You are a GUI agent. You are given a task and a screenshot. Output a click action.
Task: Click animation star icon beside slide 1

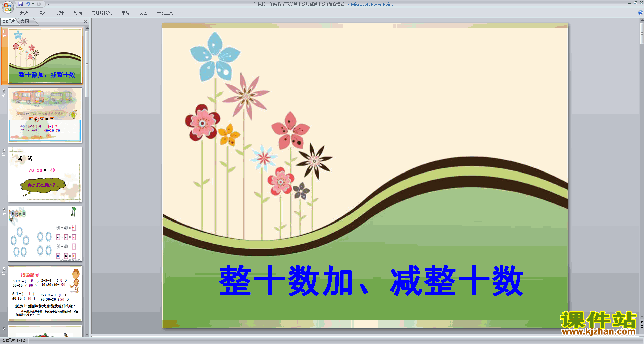[4, 36]
